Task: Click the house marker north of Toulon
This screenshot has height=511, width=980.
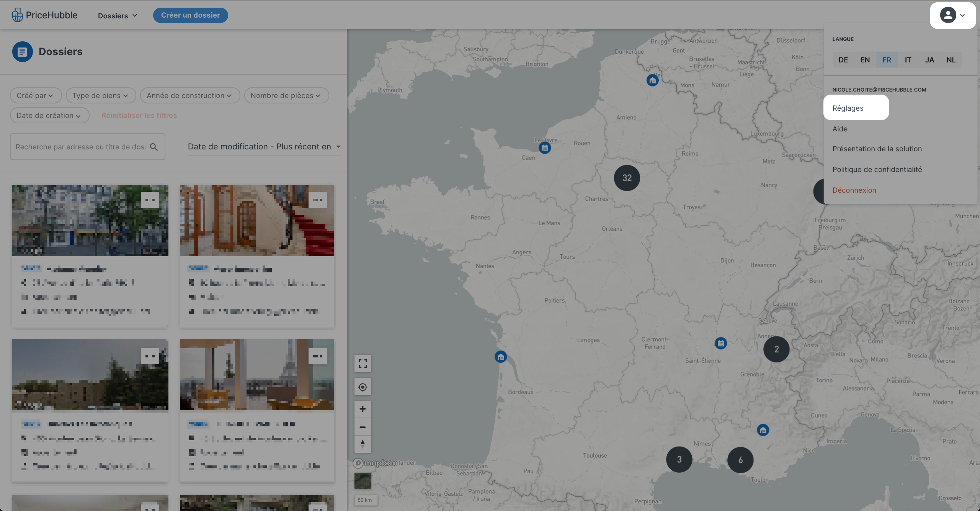Action: (x=763, y=430)
